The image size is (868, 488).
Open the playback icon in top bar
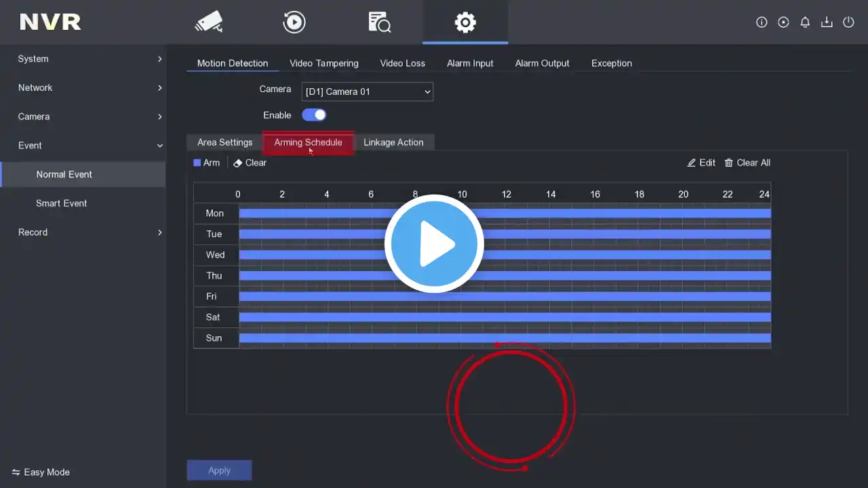pos(294,22)
